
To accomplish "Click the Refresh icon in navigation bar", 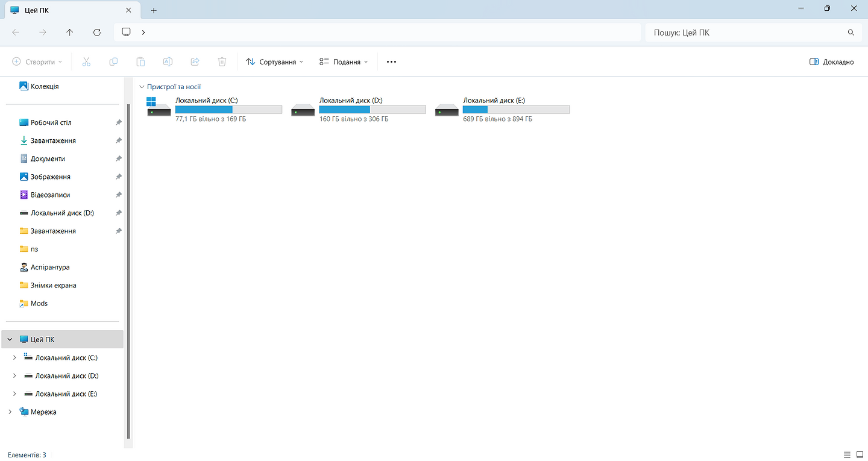I will [97, 33].
